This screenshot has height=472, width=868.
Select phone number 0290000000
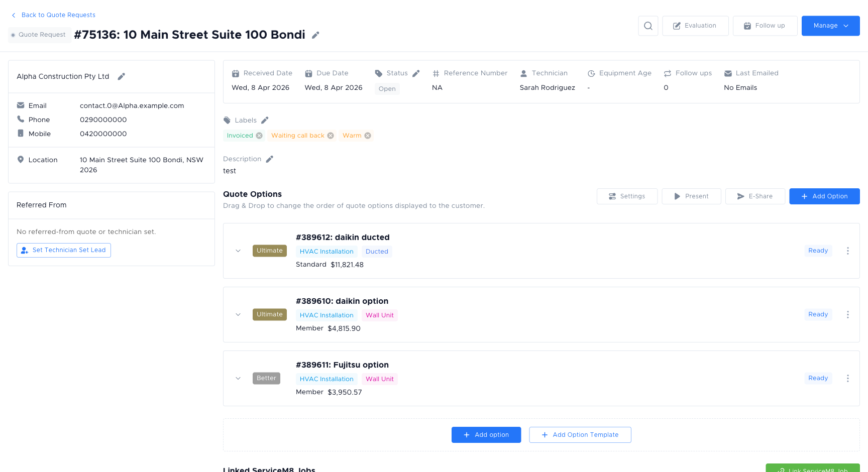103,120
